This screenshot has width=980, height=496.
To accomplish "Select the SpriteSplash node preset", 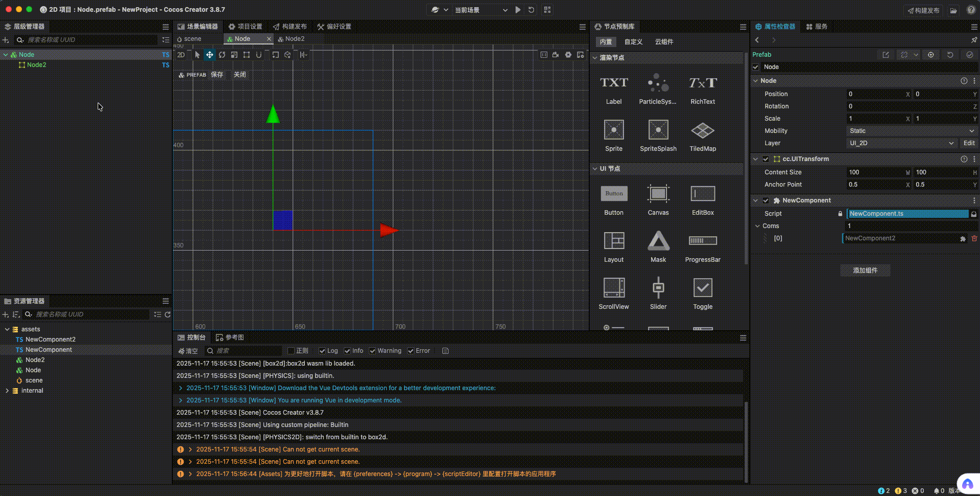I will 658,136.
